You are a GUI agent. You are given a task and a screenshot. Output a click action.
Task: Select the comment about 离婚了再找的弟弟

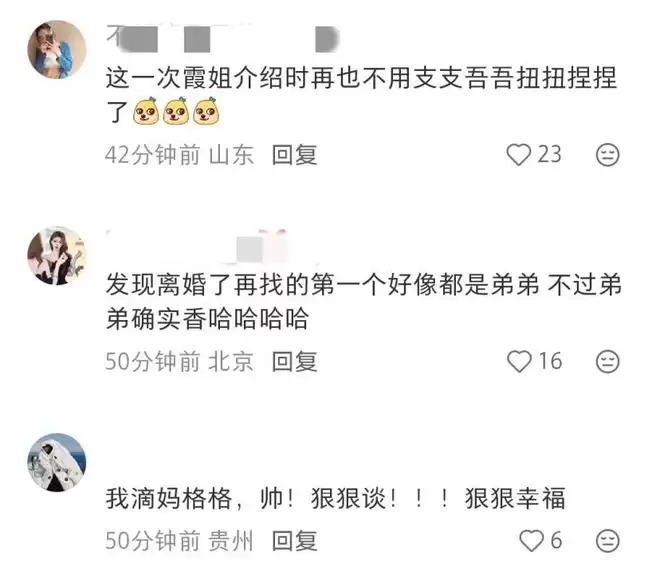click(364, 301)
